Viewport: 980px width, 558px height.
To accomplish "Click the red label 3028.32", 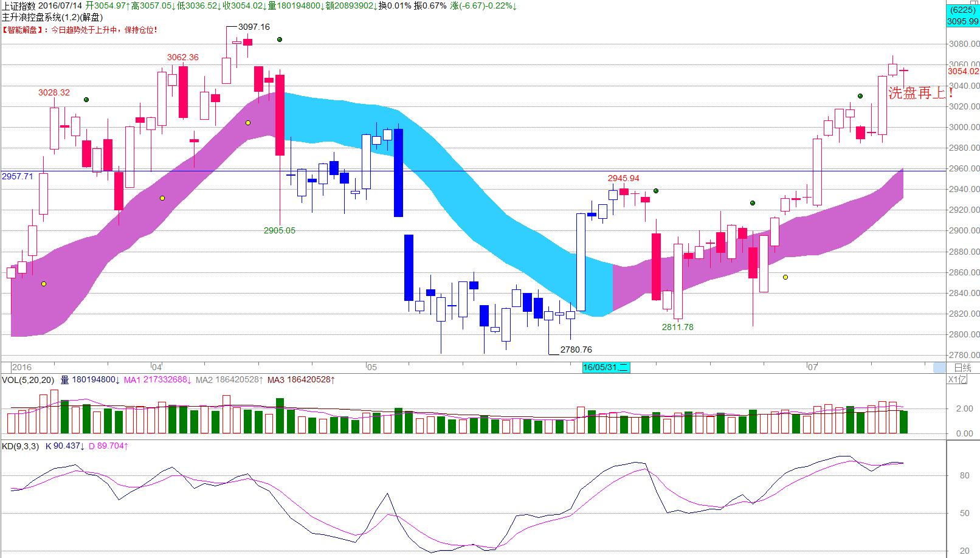I will 54,92.
